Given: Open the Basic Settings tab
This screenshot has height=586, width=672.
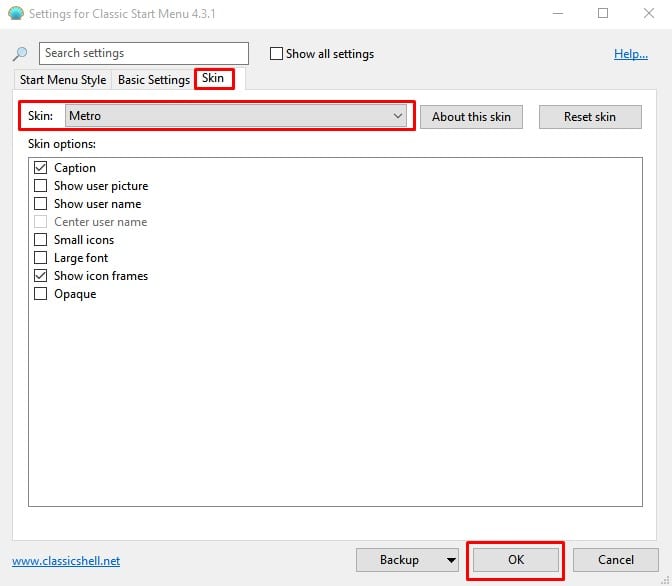Looking at the screenshot, I should [154, 80].
